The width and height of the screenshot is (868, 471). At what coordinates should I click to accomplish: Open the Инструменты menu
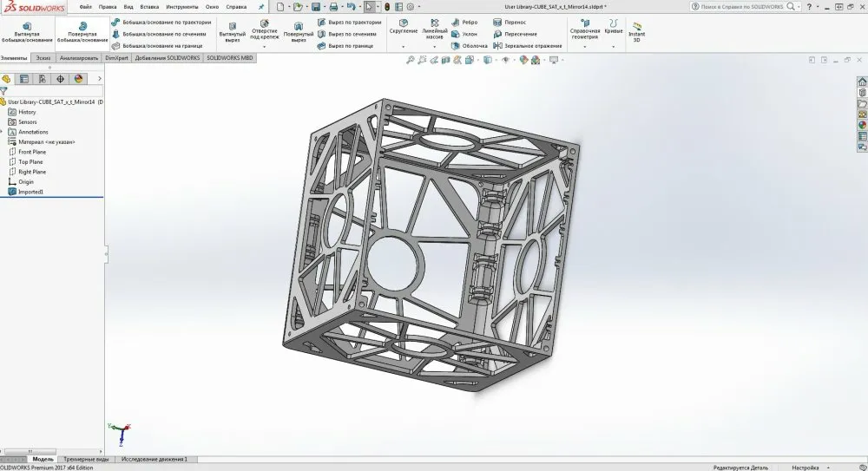182,7
